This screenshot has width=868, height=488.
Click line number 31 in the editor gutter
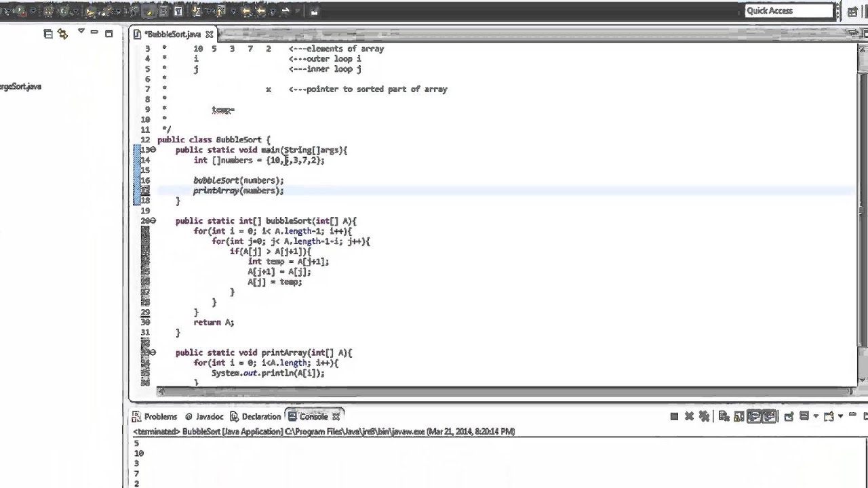pos(145,333)
